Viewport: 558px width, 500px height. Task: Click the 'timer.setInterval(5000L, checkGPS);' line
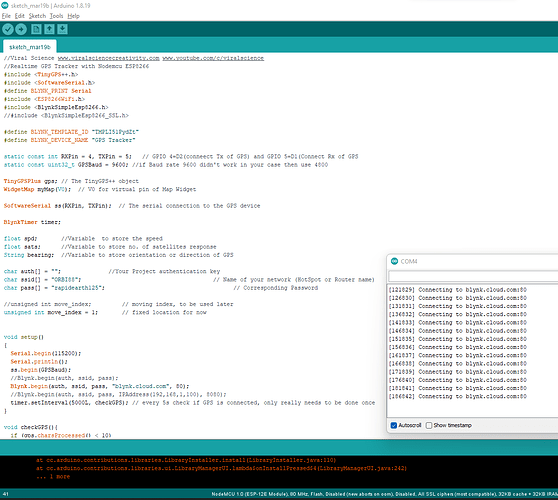(193, 402)
